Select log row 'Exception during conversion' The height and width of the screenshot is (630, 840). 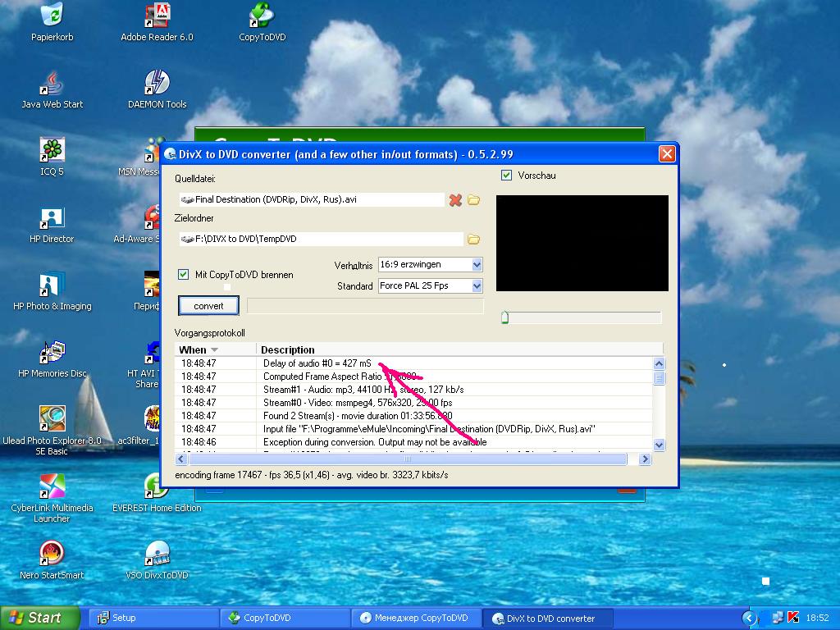413,442
